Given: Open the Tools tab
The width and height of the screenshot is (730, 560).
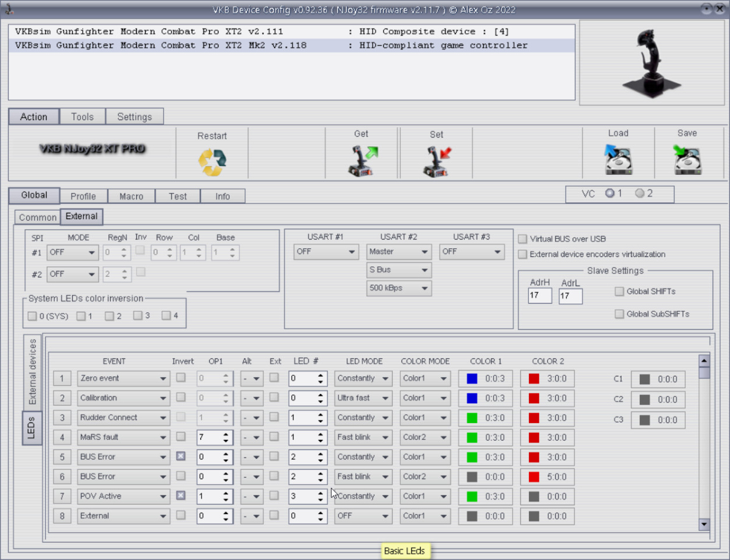Looking at the screenshot, I should (x=82, y=116).
